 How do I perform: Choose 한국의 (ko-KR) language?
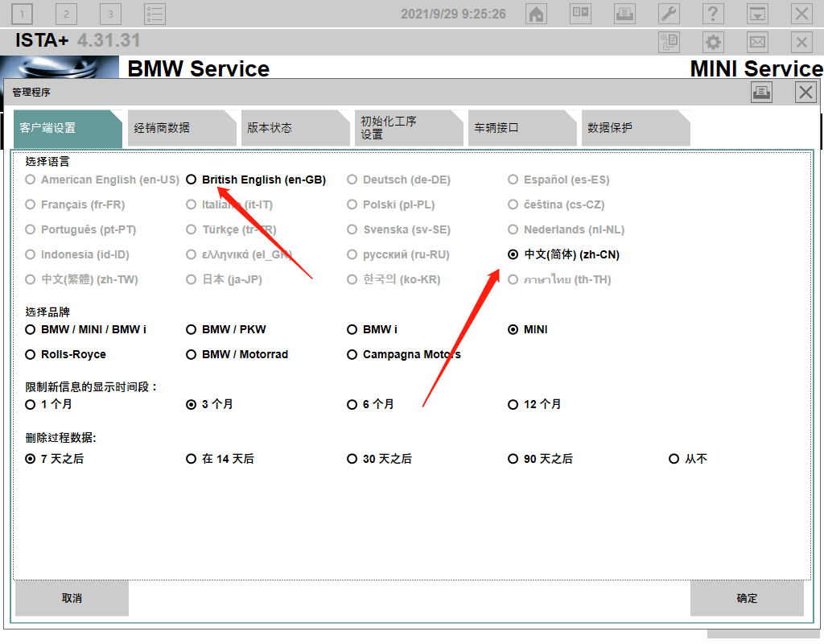tap(393, 279)
